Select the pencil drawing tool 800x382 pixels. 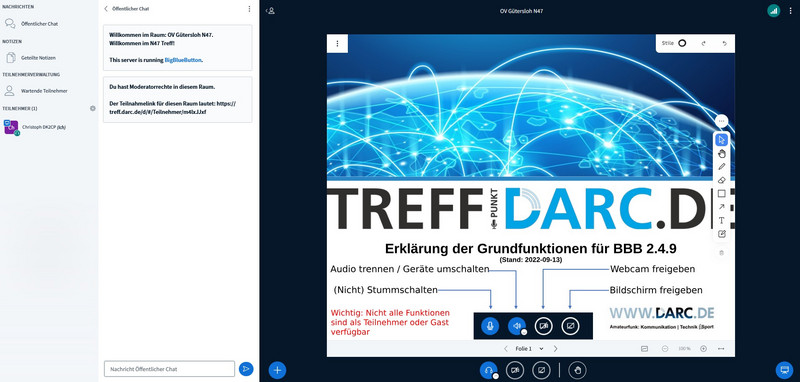(x=721, y=167)
